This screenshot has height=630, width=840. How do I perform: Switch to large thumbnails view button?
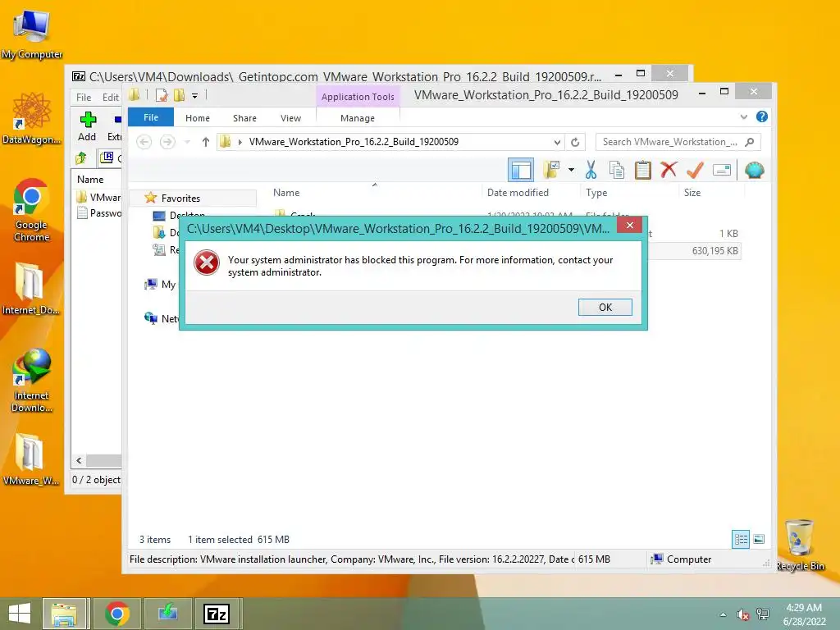759,540
